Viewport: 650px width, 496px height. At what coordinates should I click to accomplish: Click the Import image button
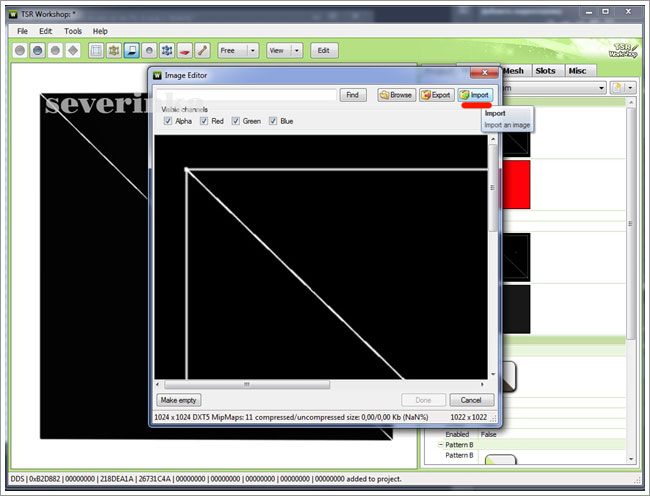[475, 95]
